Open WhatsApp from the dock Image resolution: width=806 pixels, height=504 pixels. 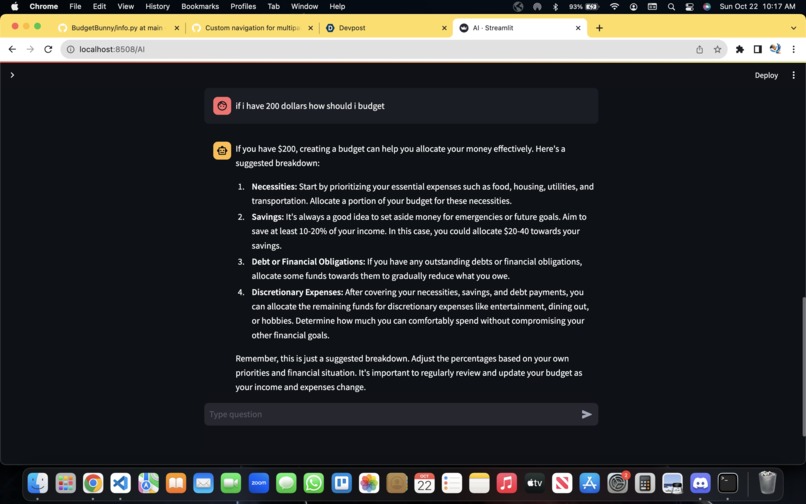coord(314,483)
